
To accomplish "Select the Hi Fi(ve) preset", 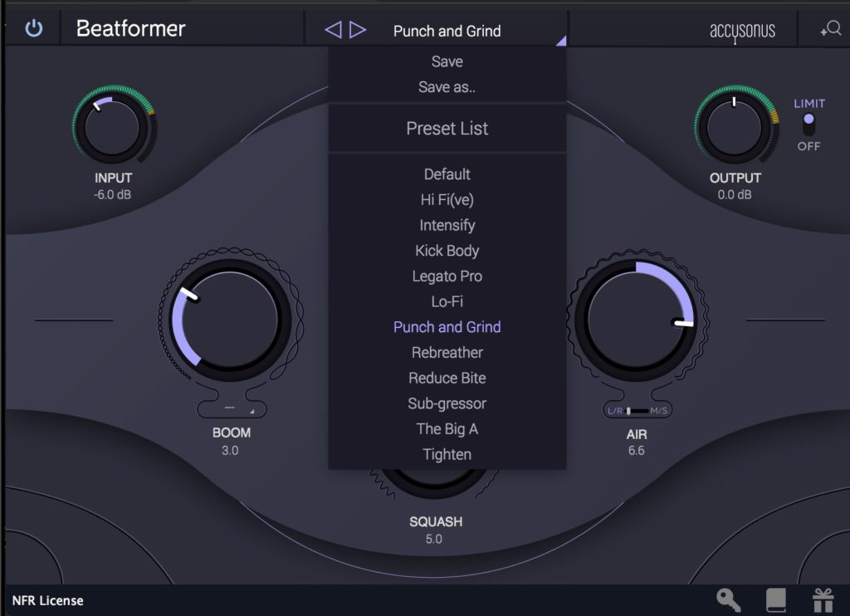I will [447, 199].
